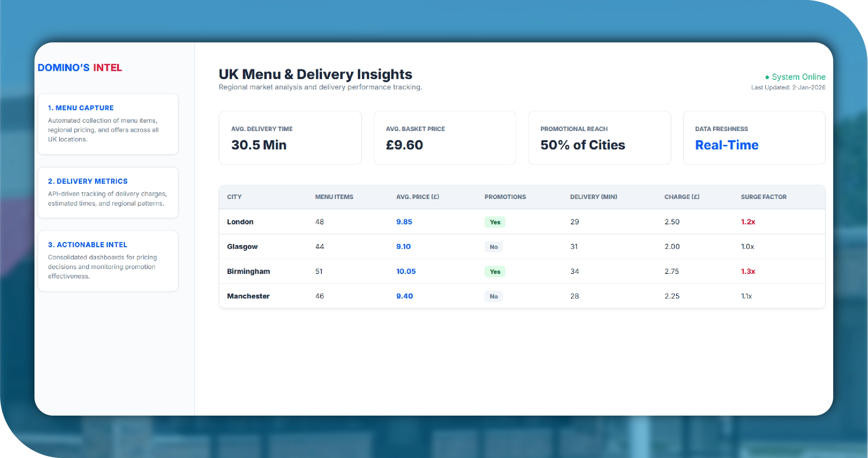Open Manchester's average price 9.40 link
Screen dimensions: 868x458
pyautogui.click(x=404, y=296)
